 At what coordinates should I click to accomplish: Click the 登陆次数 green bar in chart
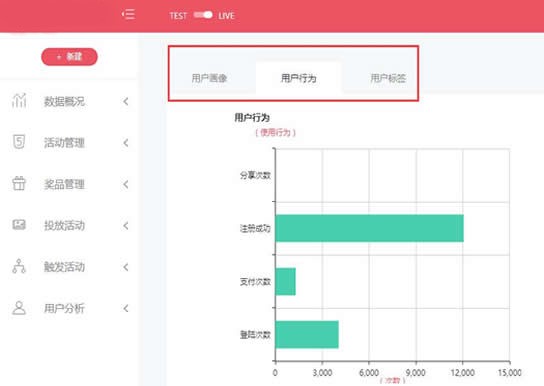click(307, 335)
